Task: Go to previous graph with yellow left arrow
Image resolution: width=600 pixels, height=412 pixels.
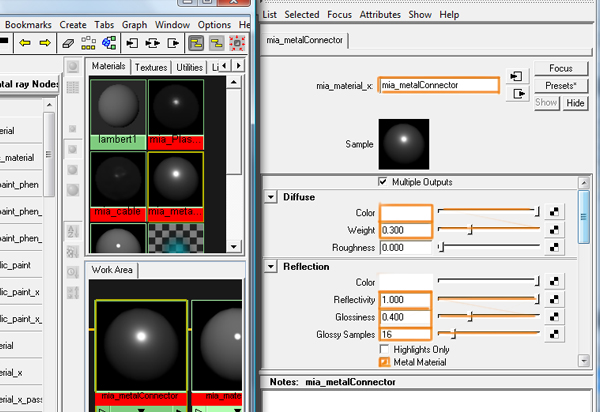Action: point(25,43)
